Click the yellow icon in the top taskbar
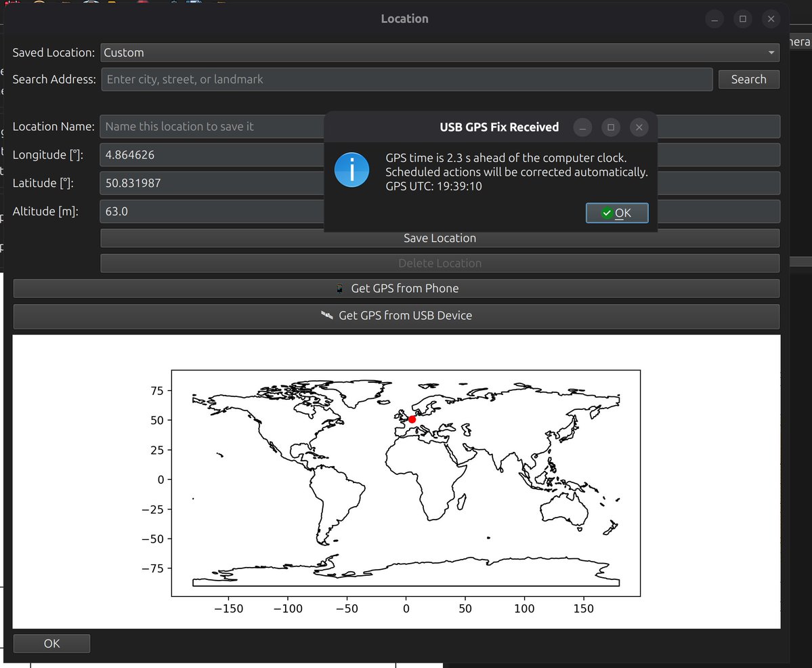The width and height of the screenshot is (812, 668). (111, 3)
